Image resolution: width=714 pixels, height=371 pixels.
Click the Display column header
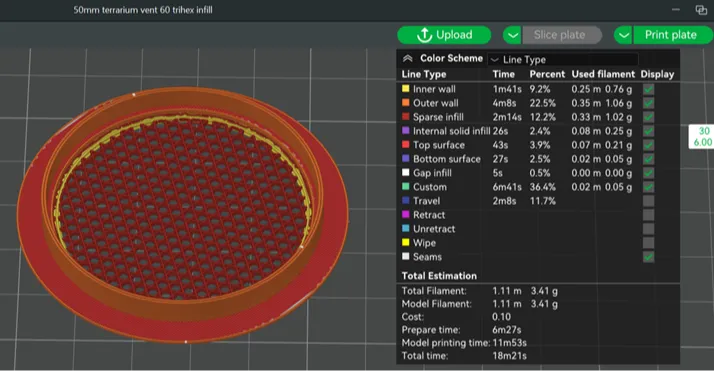[x=657, y=74]
